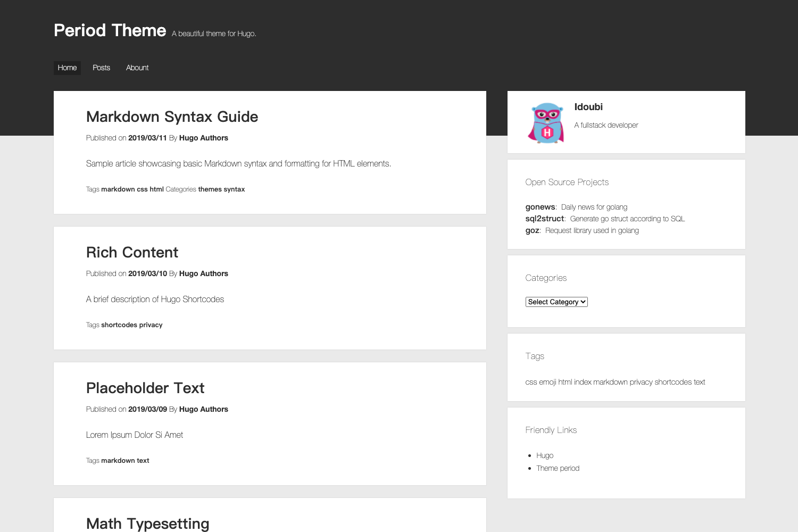Select the markdown tag in sidebar Tags
798x532 pixels.
610,382
